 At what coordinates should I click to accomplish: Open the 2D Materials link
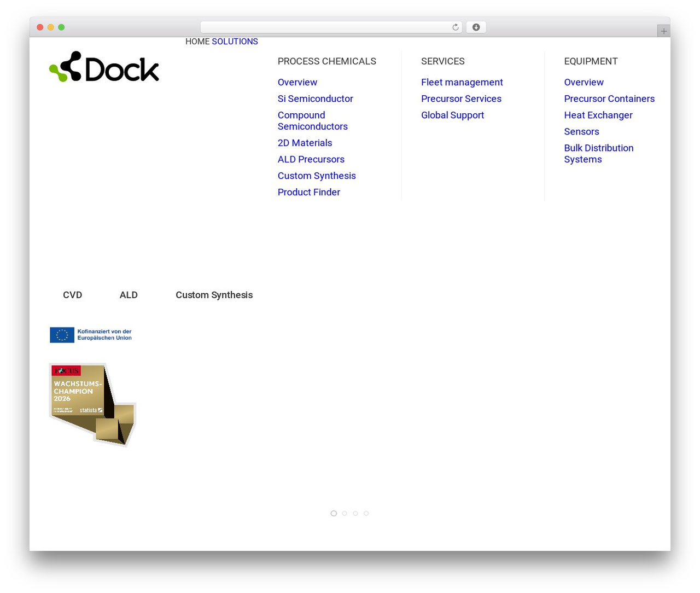pyautogui.click(x=305, y=143)
